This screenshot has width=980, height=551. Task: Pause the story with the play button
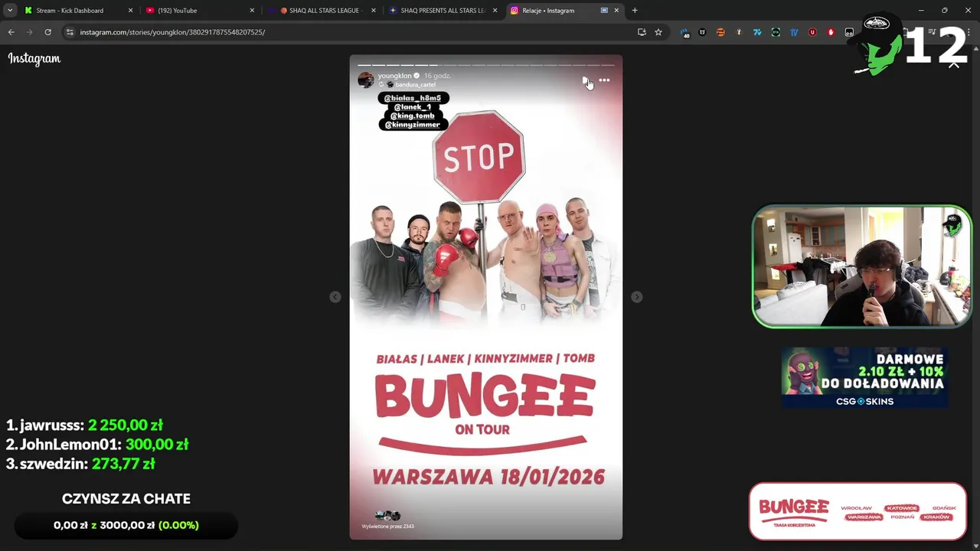coord(586,80)
